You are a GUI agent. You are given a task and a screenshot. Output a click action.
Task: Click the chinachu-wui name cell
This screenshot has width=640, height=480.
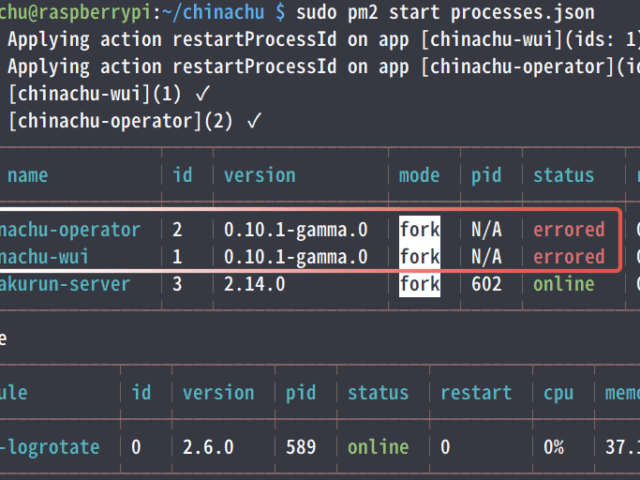tap(44, 257)
